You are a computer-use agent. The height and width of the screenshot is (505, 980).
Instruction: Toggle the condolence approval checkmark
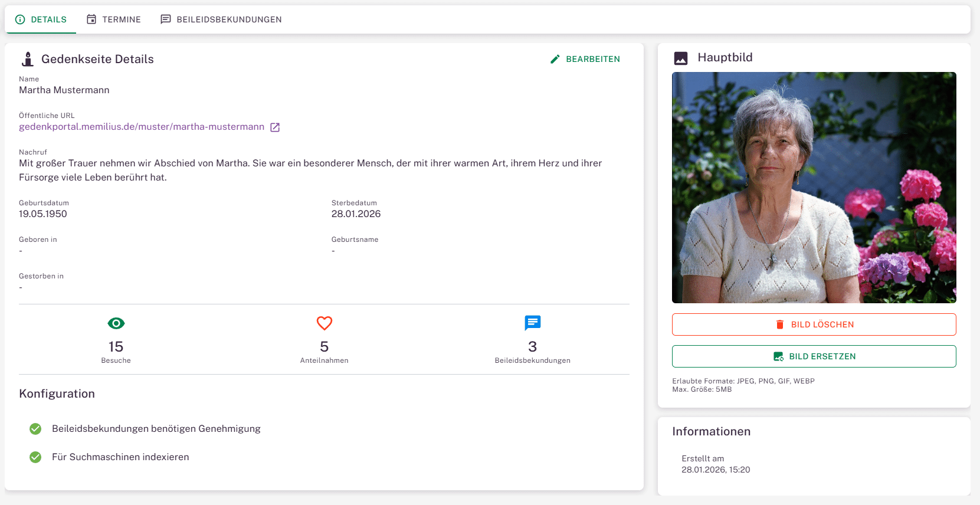(x=35, y=429)
